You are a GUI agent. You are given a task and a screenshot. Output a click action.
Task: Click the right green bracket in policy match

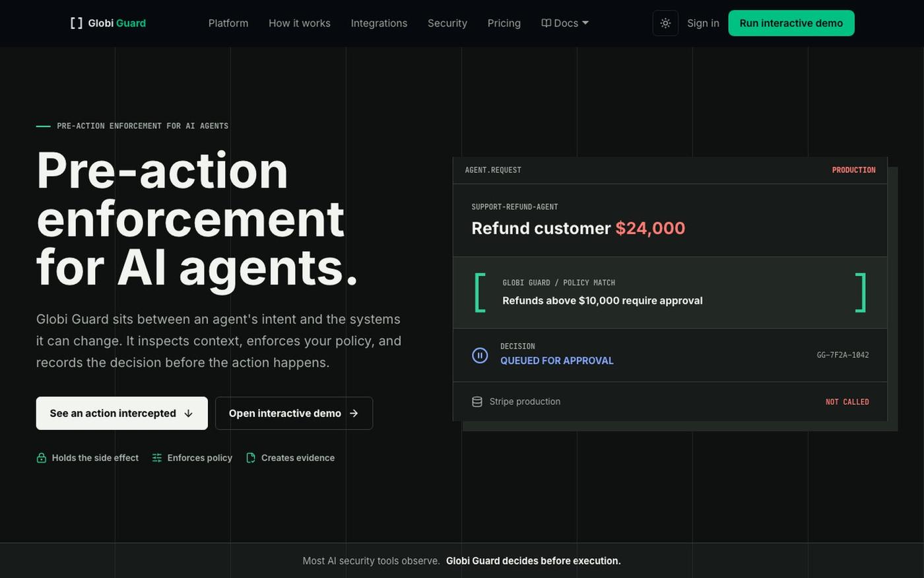[x=861, y=293]
